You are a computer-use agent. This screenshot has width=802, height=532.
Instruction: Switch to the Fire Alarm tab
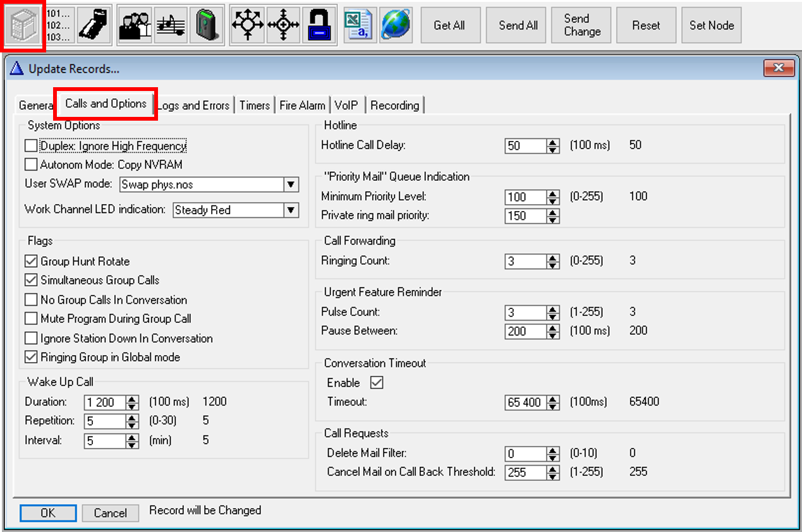click(x=302, y=106)
